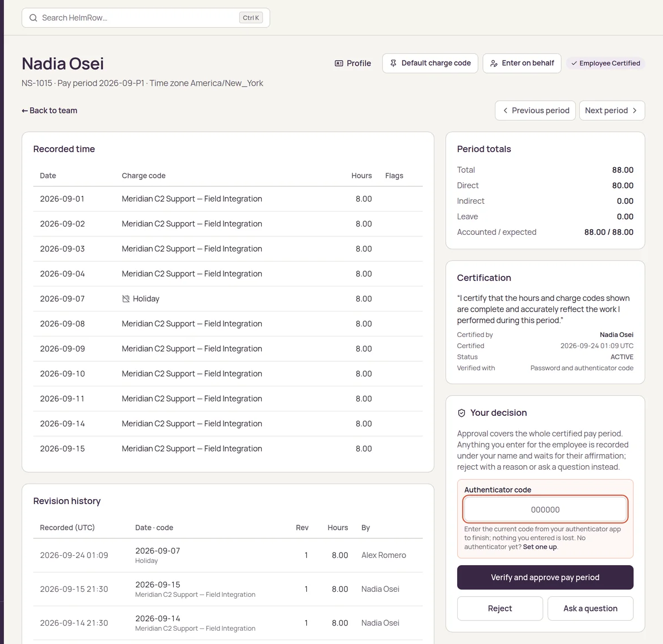Click the Leave 0.00 value

tap(625, 217)
